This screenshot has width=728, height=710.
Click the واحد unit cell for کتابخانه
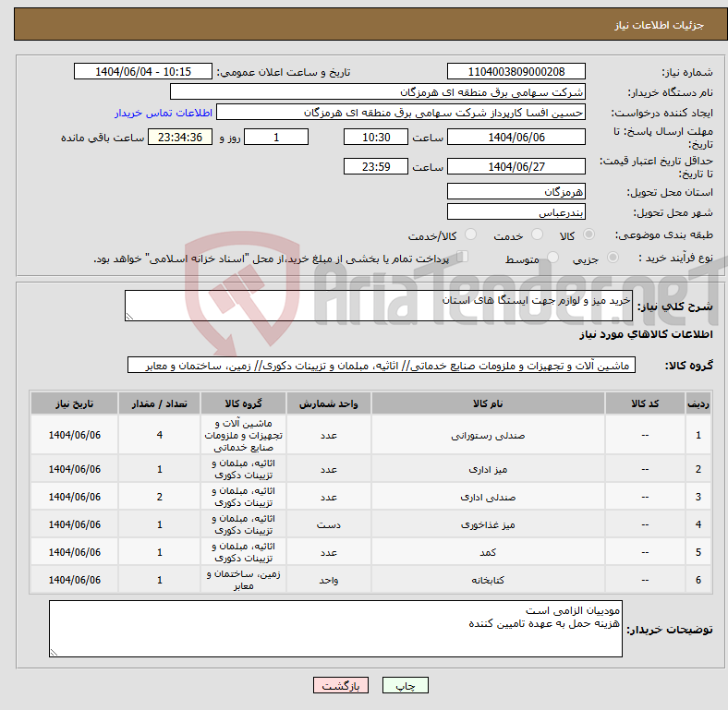tap(329, 579)
